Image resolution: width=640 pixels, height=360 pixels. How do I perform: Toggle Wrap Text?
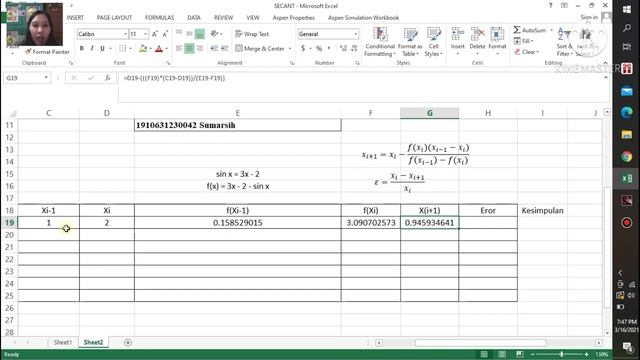252,34
